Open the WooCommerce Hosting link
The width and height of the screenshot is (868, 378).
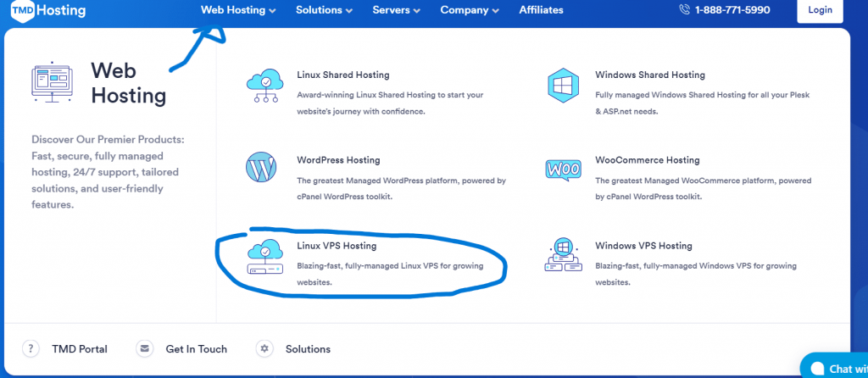(x=647, y=160)
